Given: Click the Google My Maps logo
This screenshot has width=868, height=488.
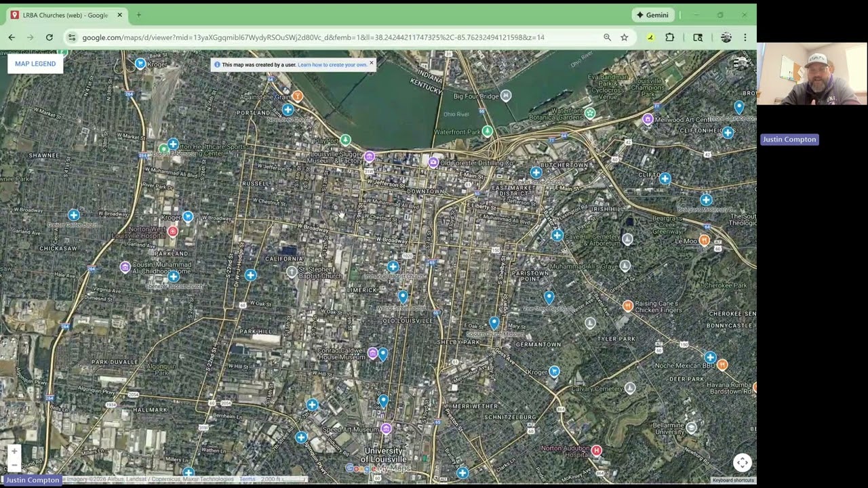Looking at the screenshot, I should 378,468.
